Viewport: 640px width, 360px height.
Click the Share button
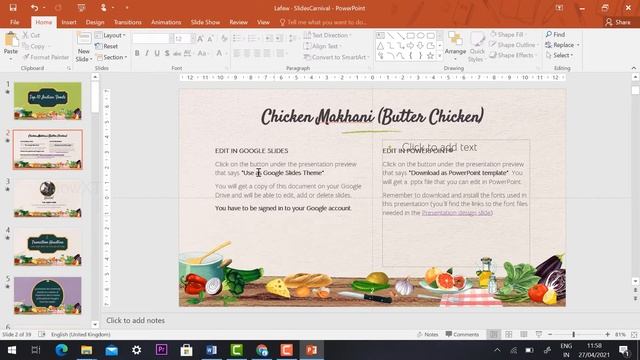[x=618, y=22]
